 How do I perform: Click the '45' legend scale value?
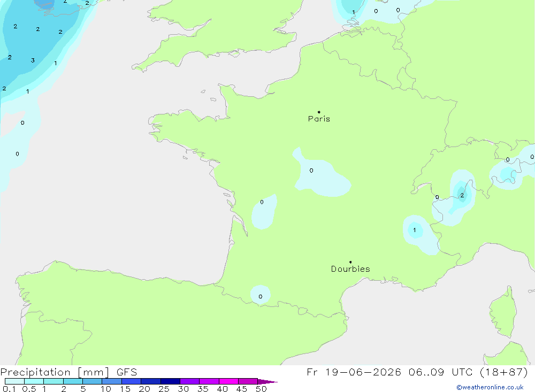242,389
